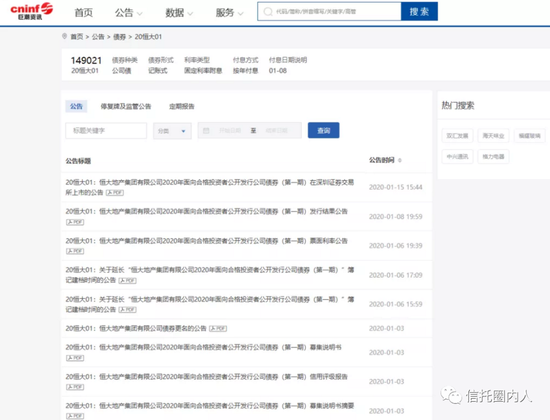Click hot search tag 格力电器

point(494,156)
